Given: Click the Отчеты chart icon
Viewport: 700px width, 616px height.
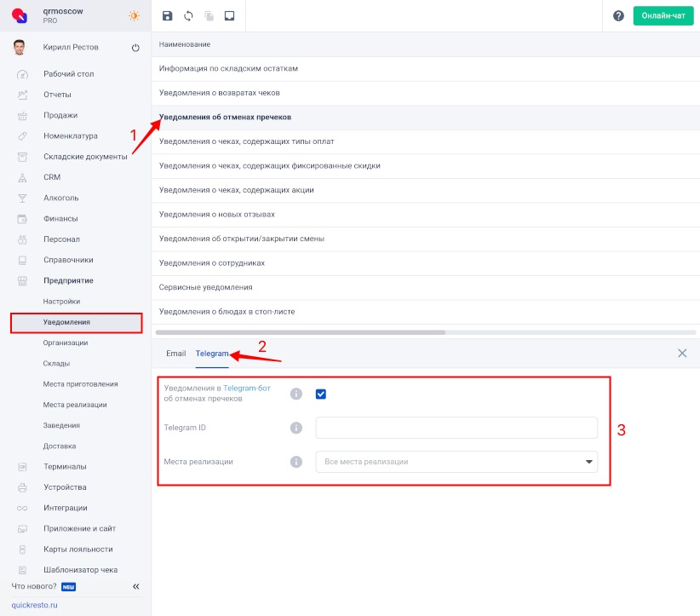Looking at the screenshot, I should 22,95.
